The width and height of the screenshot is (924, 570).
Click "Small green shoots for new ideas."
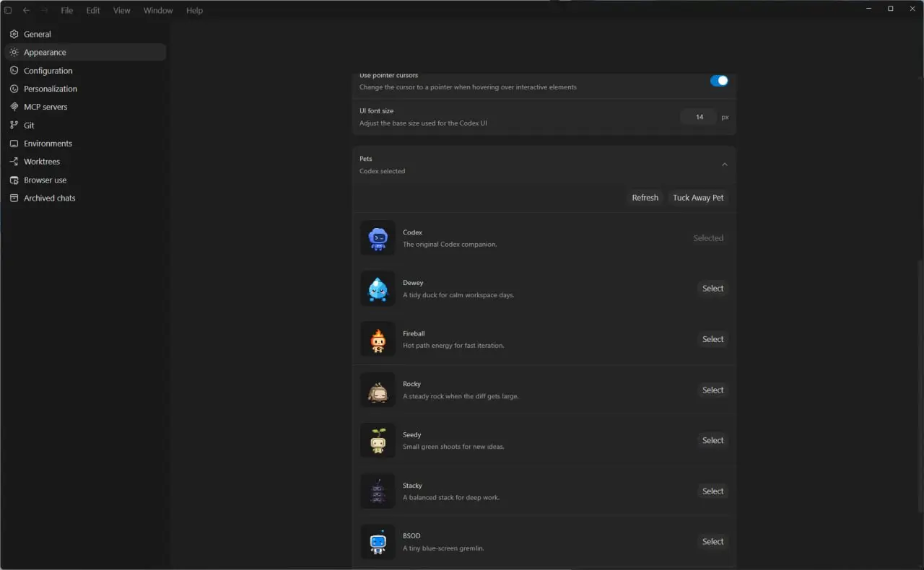pos(453,447)
